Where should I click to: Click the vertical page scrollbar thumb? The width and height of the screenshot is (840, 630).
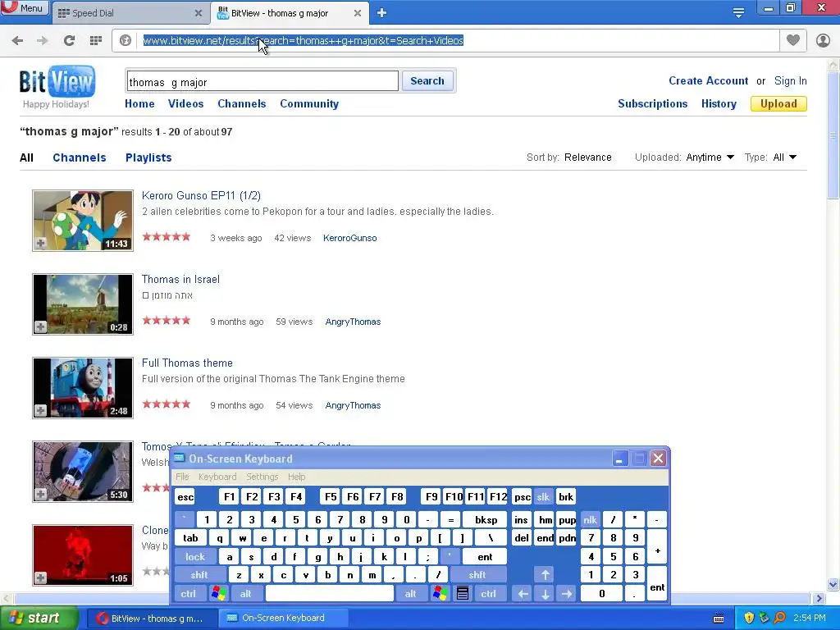point(833,134)
